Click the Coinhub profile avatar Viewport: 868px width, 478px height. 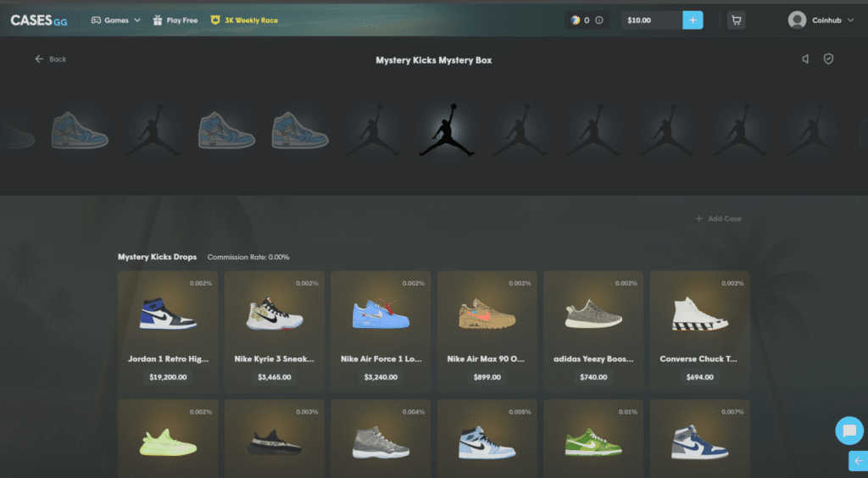click(797, 20)
